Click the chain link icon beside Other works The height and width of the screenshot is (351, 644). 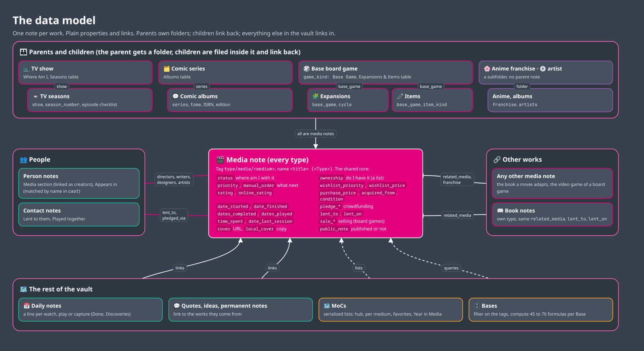pyautogui.click(x=497, y=160)
